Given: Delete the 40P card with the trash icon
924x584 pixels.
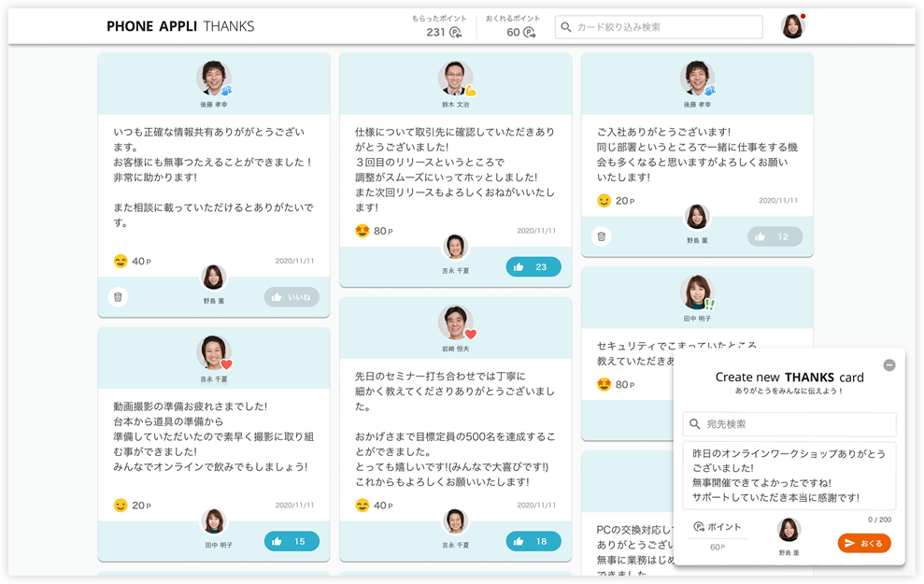Looking at the screenshot, I should click(x=118, y=297).
